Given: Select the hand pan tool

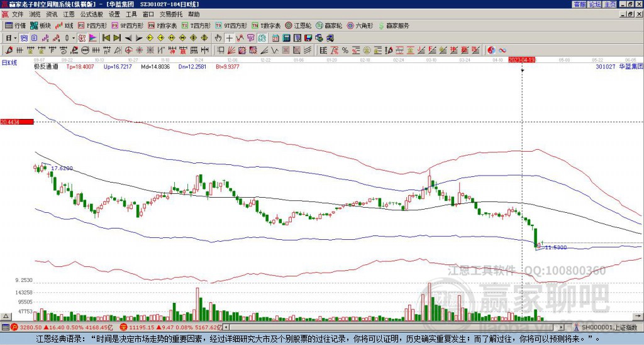Looking at the screenshot, I should click(x=218, y=38).
